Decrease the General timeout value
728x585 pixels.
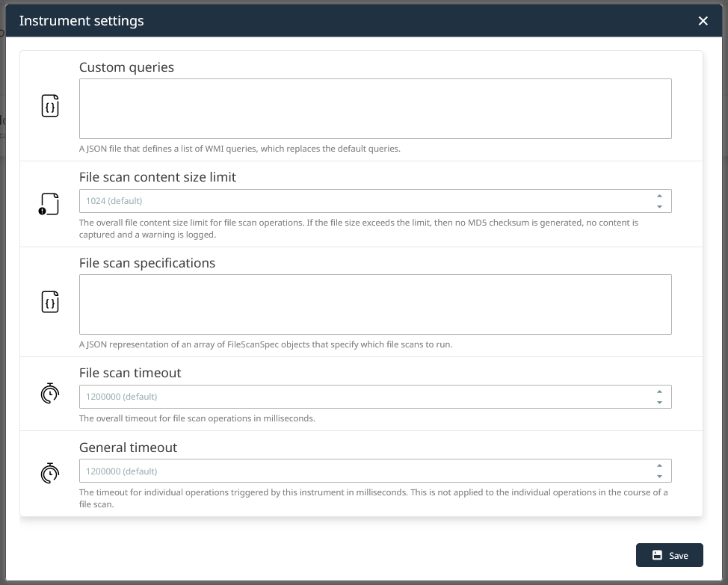pyautogui.click(x=659, y=477)
